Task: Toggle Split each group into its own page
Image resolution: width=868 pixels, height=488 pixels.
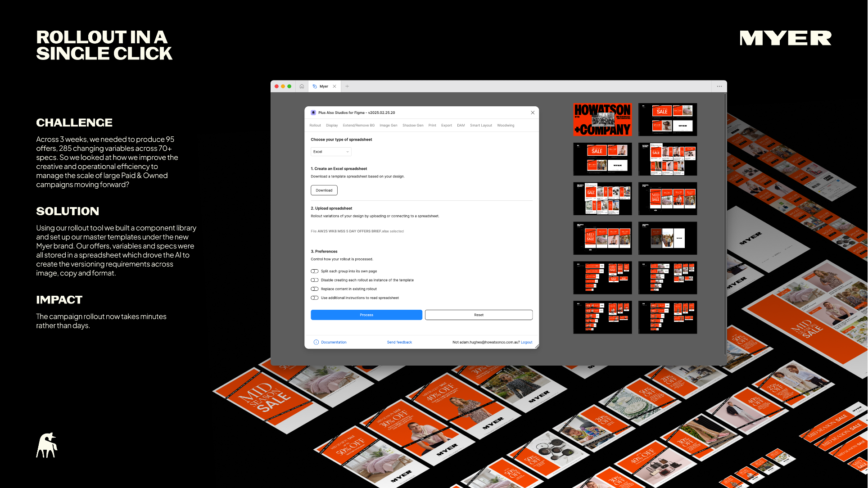Action: [x=315, y=271]
